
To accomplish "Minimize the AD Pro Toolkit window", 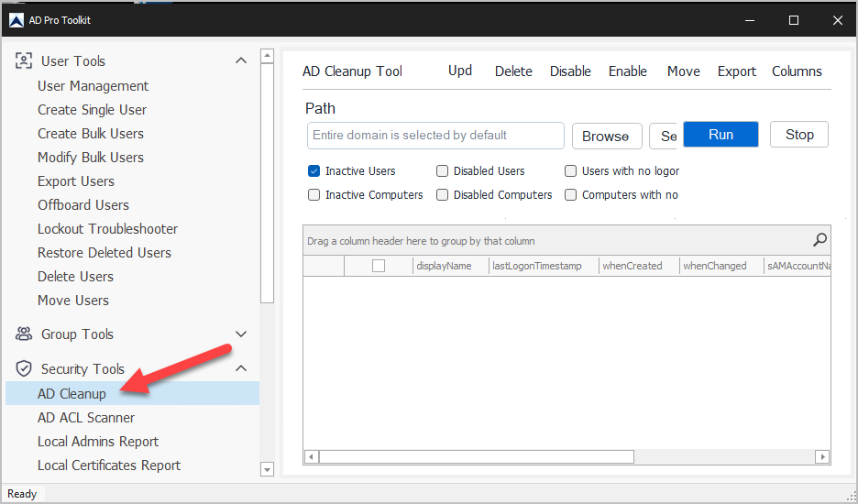I will [x=750, y=20].
